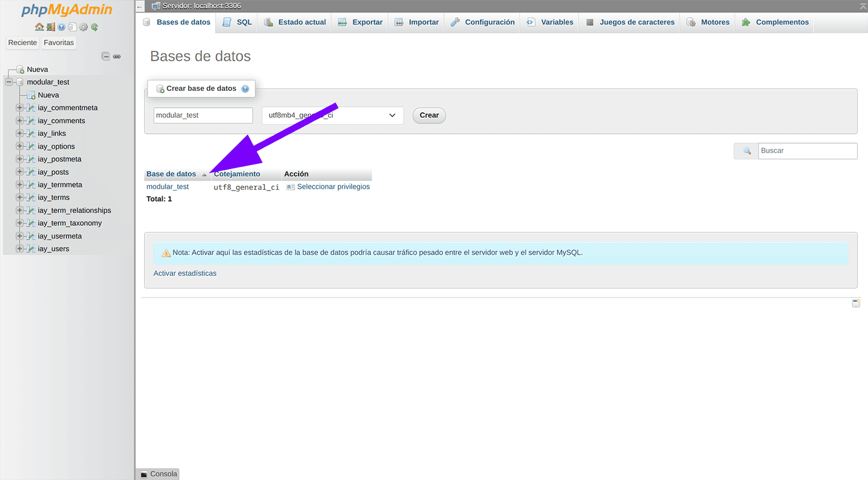This screenshot has height=480, width=868.
Task: Collapse all navigation tree items icon
Action: pyautogui.click(x=106, y=56)
